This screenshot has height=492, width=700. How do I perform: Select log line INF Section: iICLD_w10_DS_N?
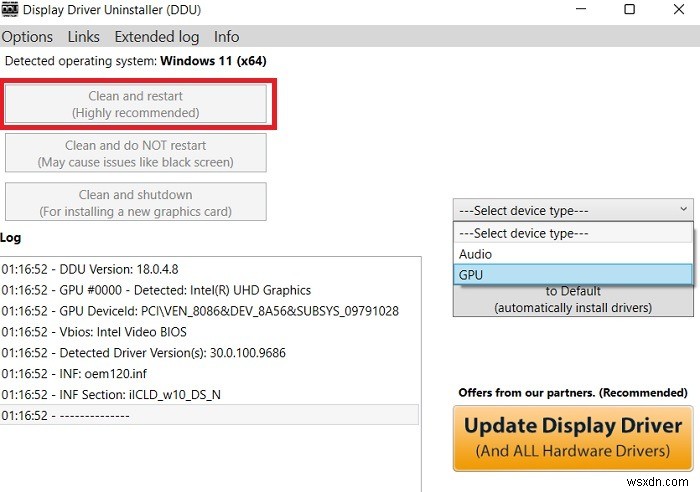coord(209,395)
